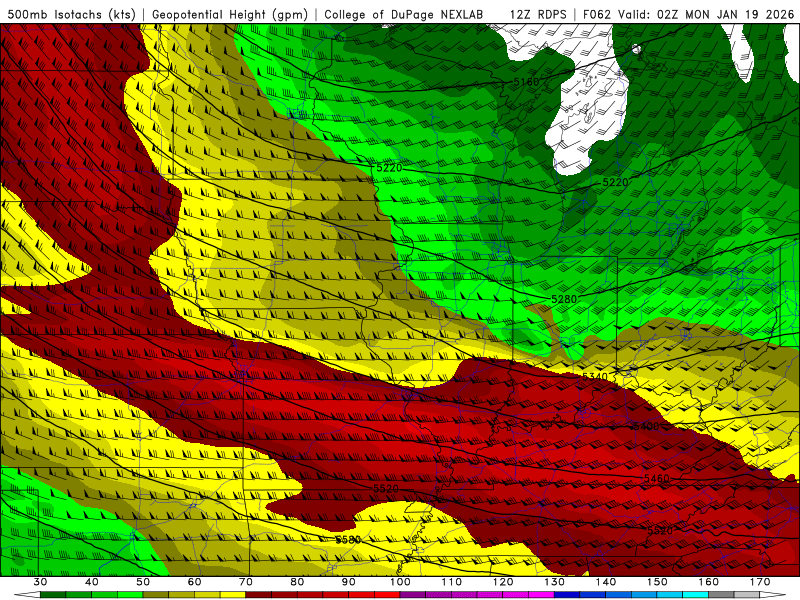Click the 60 value on the color scale

pos(194,582)
